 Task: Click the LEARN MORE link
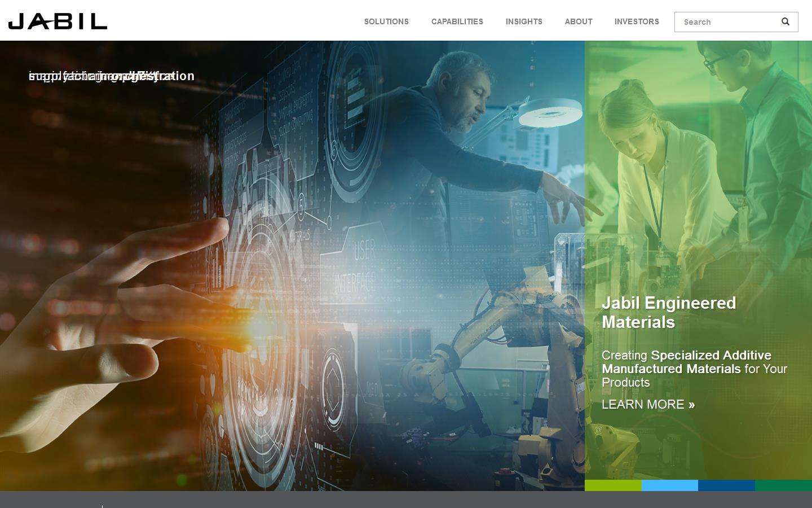[644, 404]
